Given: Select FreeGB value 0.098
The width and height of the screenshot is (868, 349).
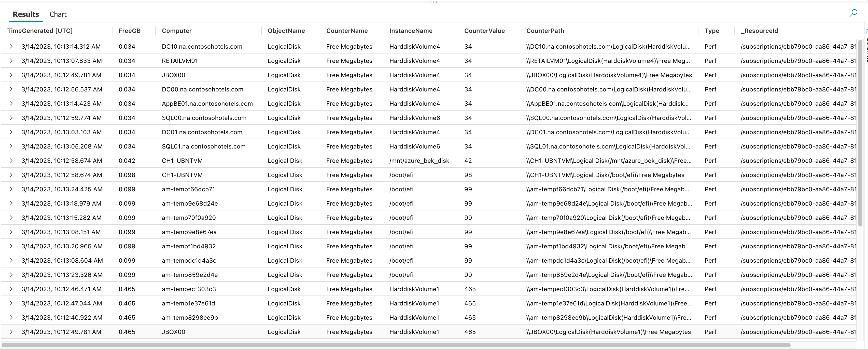Looking at the screenshot, I should (x=127, y=175).
